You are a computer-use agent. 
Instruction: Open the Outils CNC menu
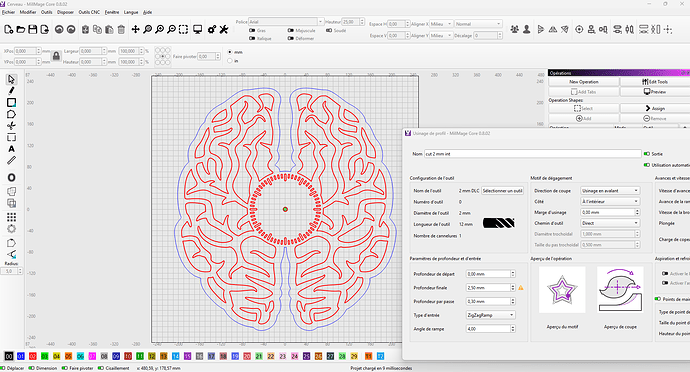coord(89,12)
